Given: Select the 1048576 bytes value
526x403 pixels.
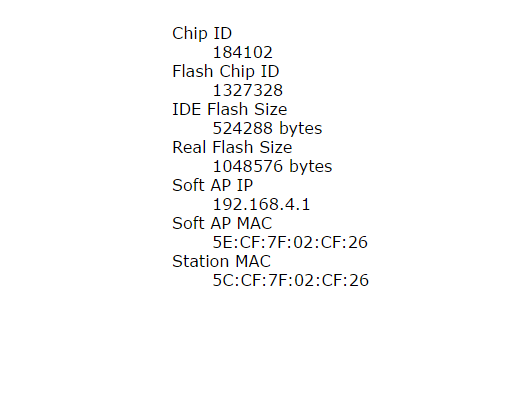Looking at the screenshot, I should [272, 166].
